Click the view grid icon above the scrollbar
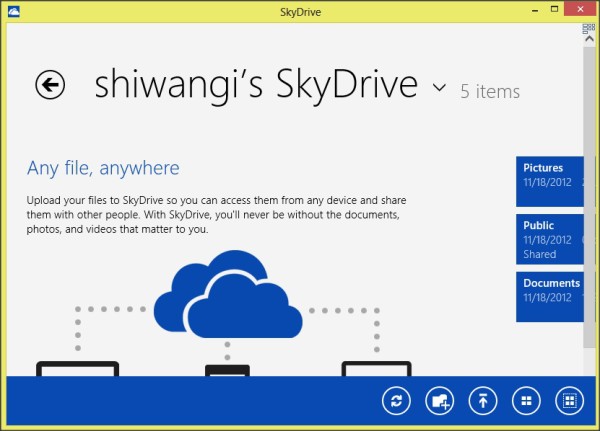Viewport: 600px width, 431px height. tap(589, 29)
